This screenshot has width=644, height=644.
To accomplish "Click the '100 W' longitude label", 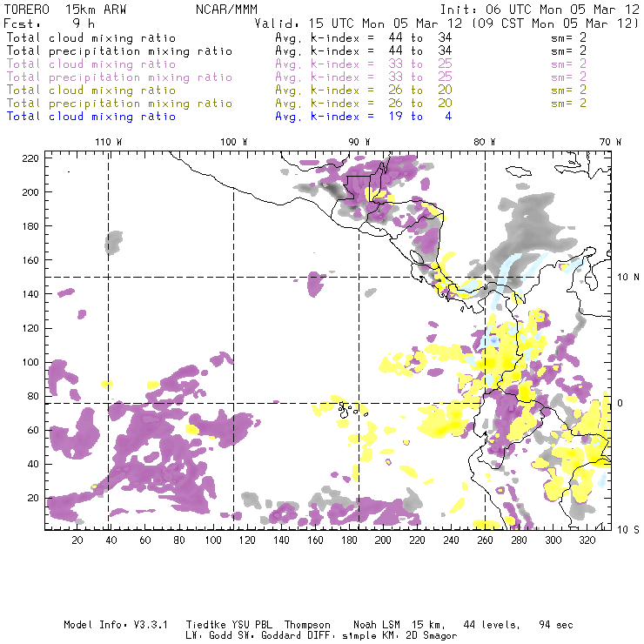I will 234,142.
